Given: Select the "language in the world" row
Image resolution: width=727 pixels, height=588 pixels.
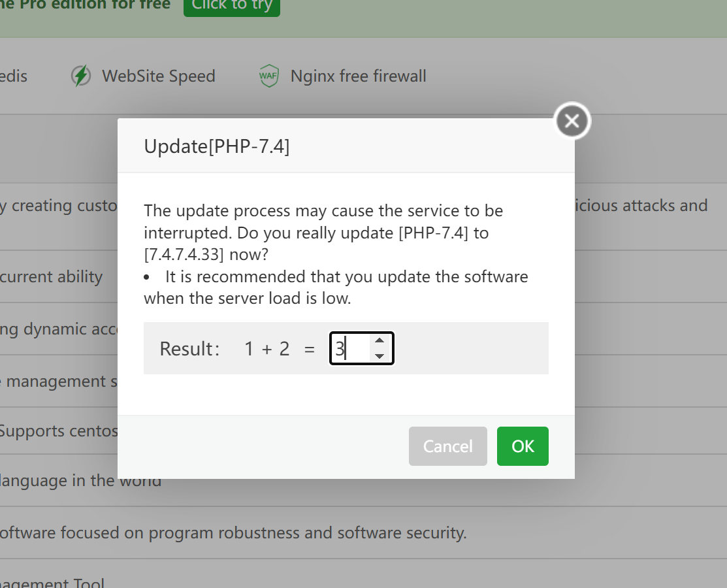Looking at the screenshot, I should click(80, 481).
